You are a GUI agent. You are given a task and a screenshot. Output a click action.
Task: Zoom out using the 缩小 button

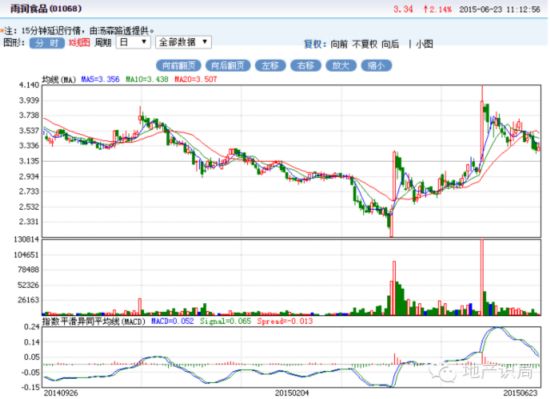coord(376,66)
